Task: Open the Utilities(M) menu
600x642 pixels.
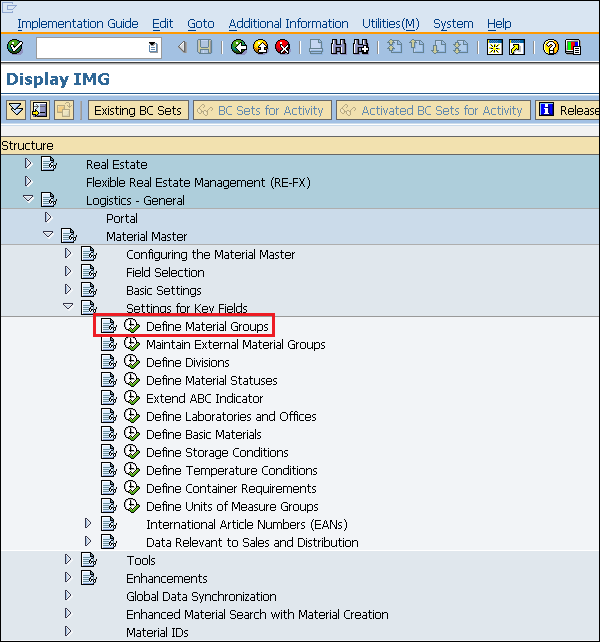Action: pyautogui.click(x=391, y=24)
